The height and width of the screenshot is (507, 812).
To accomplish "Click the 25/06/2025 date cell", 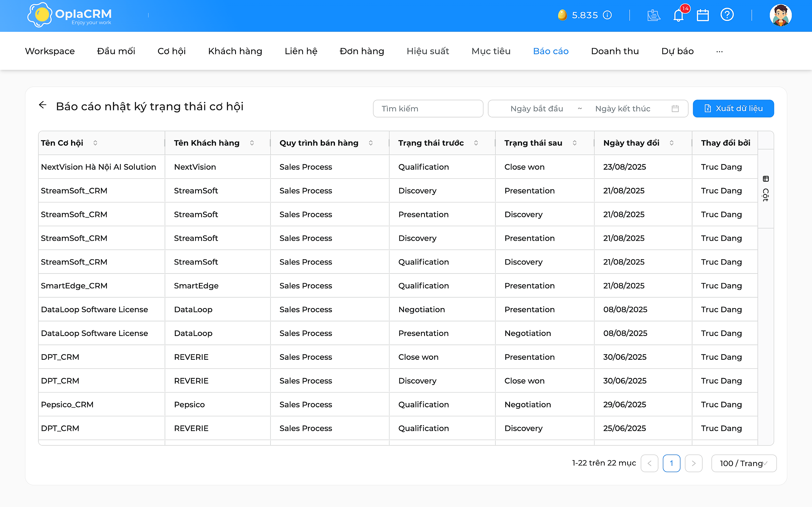I will tap(643, 428).
